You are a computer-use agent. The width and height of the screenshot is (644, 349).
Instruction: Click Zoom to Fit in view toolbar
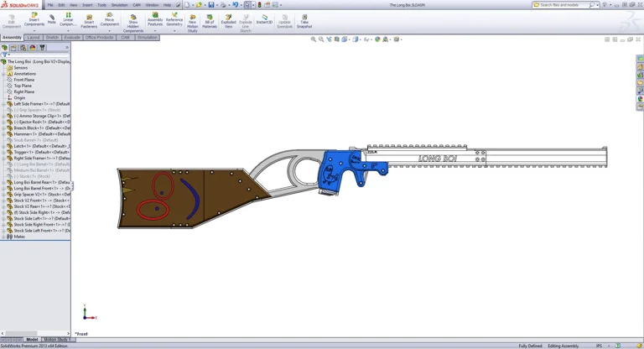coord(314,39)
